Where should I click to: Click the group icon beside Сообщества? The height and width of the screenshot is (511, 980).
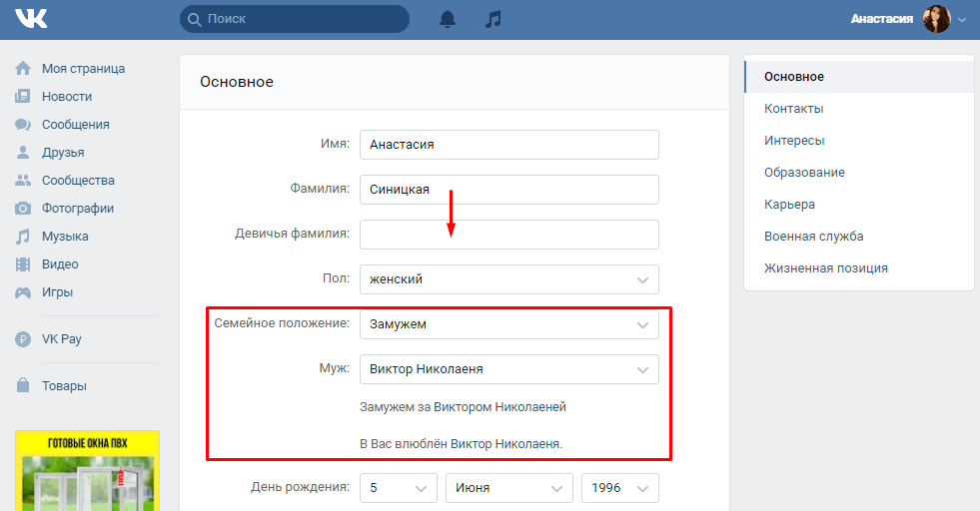pos(23,180)
